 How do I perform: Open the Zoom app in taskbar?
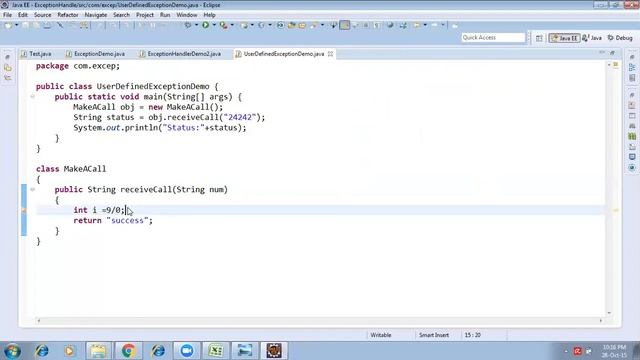(187, 351)
